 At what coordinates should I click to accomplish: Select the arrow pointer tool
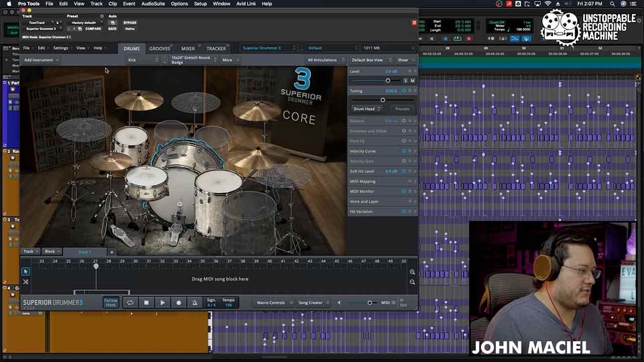(x=26, y=271)
